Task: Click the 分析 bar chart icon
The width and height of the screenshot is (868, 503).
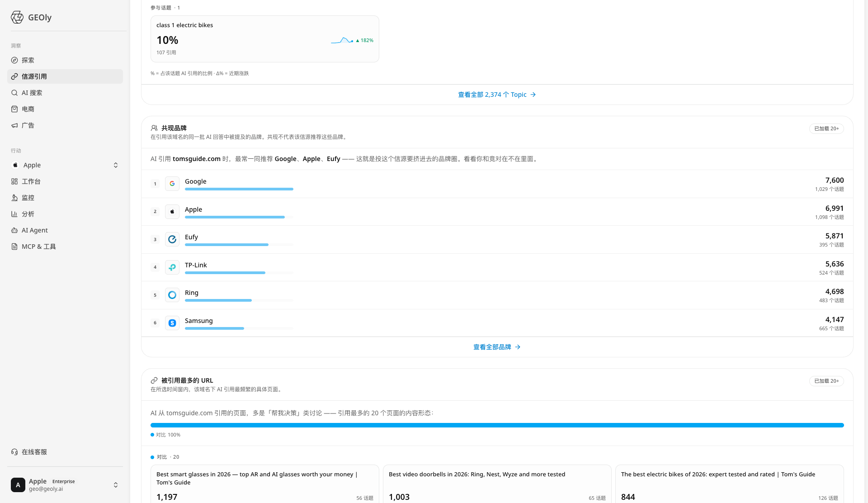Action: [x=14, y=214]
